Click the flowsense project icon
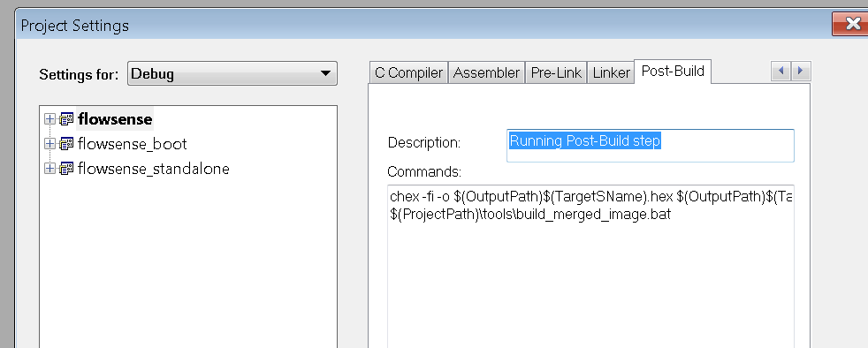This screenshot has width=868, height=348. [66, 119]
